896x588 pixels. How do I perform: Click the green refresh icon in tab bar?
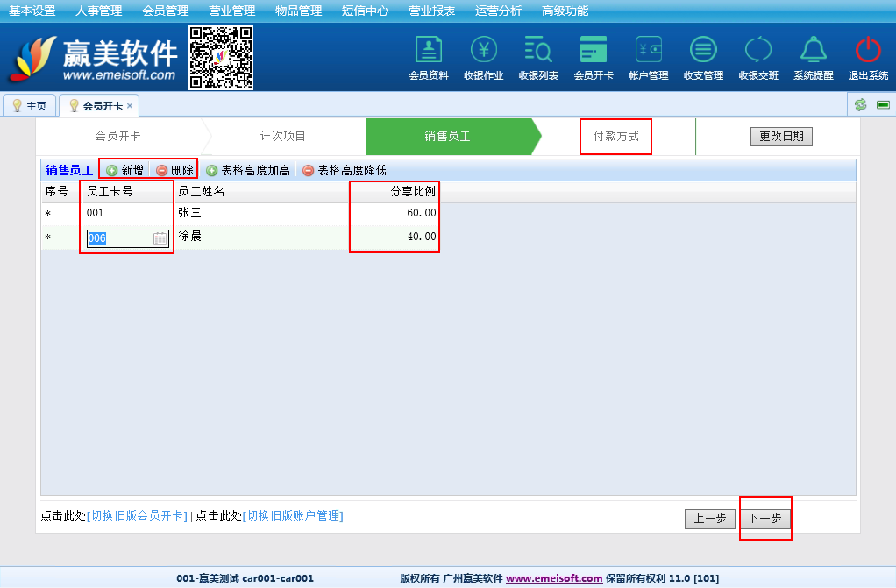click(860, 105)
